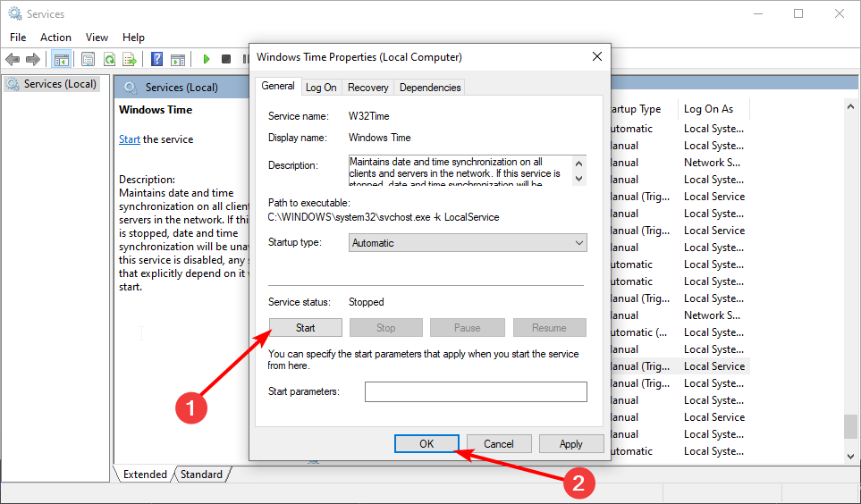Switch to the Dependencies tab
The image size is (861, 504).
coord(430,88)
